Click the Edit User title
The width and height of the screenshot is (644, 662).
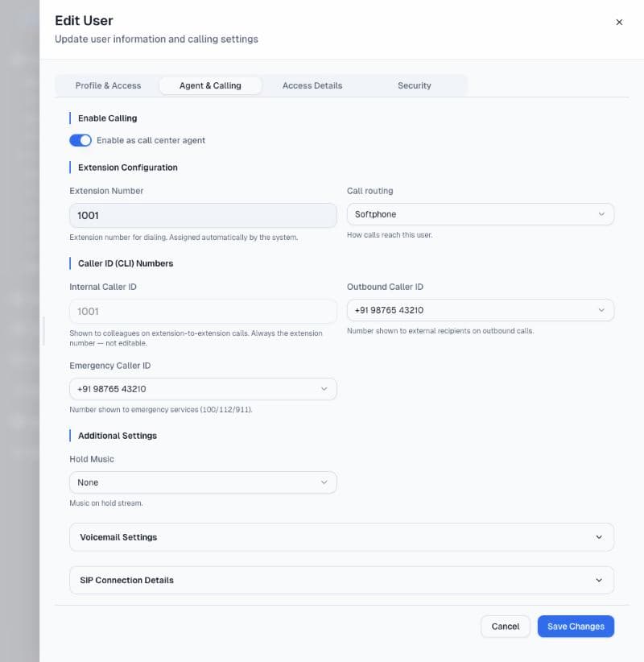click(84, 21)
